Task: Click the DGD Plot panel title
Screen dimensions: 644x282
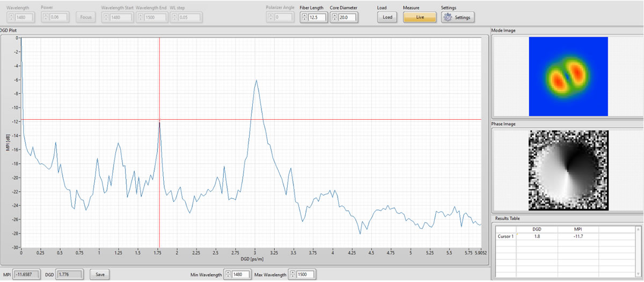Action: point(9,31)
